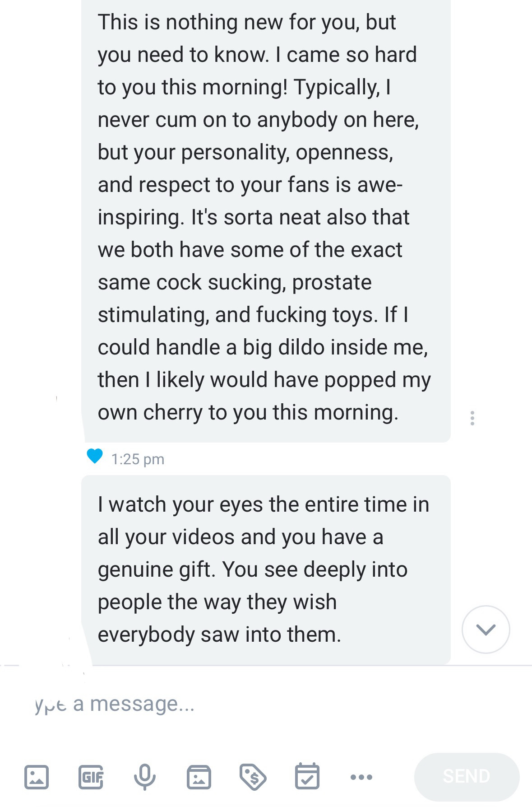Screen dimensions: 532x807
Task: Record a voice message with the microphone
Action: (145, 777)
